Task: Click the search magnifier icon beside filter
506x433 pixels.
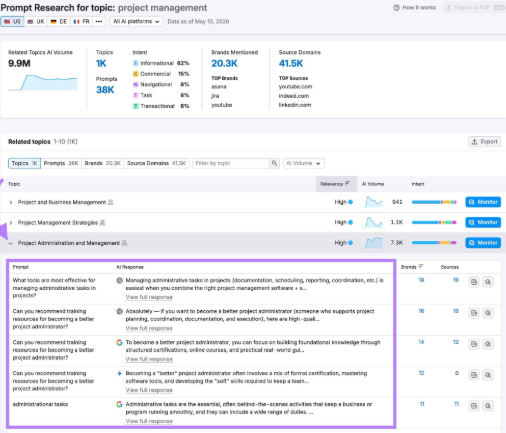Action: 274,163
